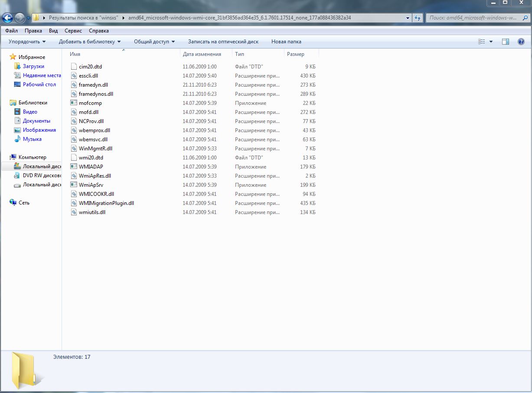The image size is (532, 393).
Task: Select the wmiutils.dll file icon
Action: pos(74,212)
